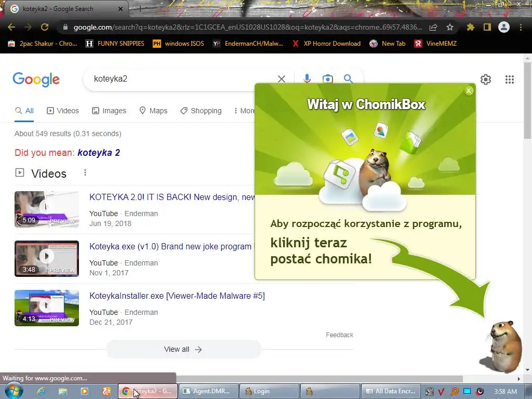
Task: Close the koteyka2 Google Search tab
Action: pyautogui.click(x=121, y=9)
